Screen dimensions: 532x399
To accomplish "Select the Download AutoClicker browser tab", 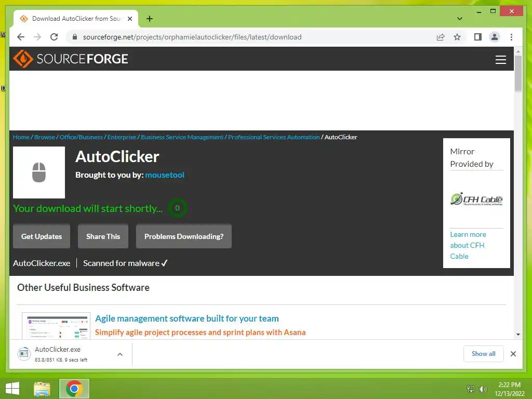I will (x=76, y=19).
